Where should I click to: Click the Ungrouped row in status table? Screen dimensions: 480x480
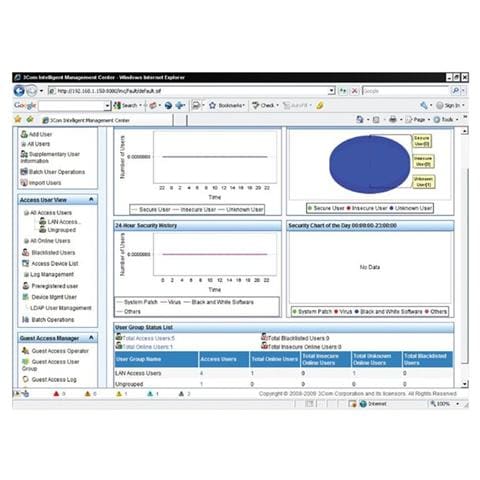[283, 384]
